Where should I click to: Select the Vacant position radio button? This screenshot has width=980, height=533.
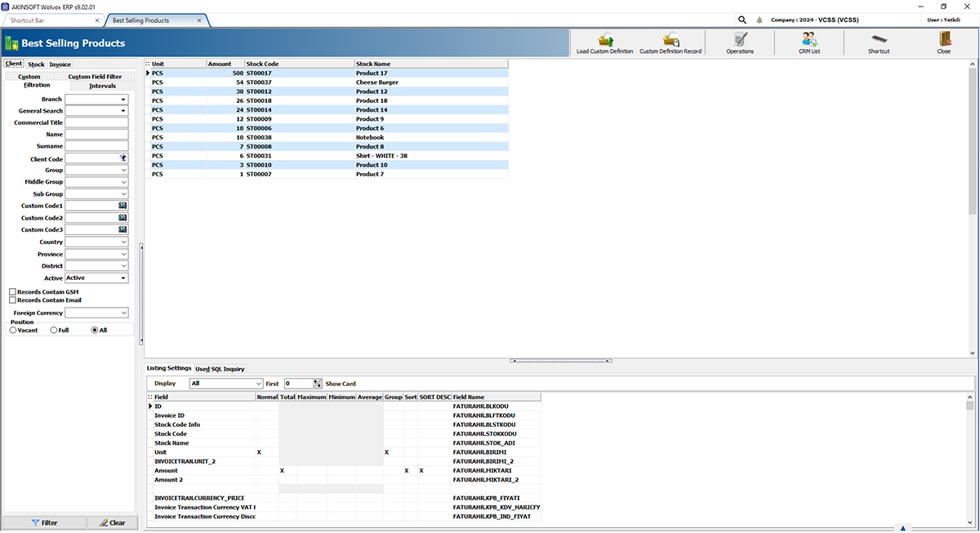(13, 330)
